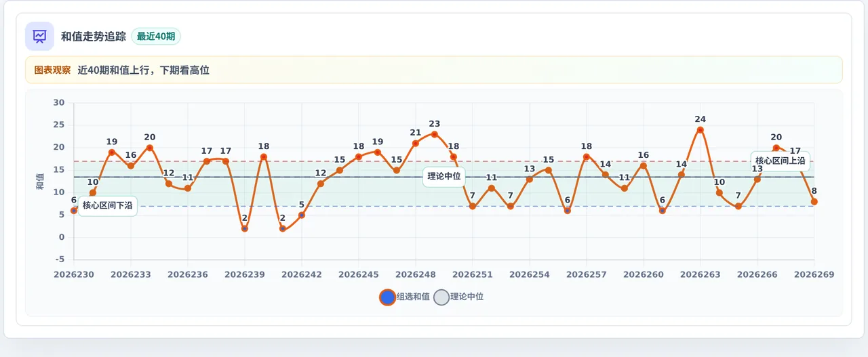The width and height of the screenshot is (868, 357).
Task: Click the x-axis label 2026248
Action: pyautogui.click(x=416, y=274)
